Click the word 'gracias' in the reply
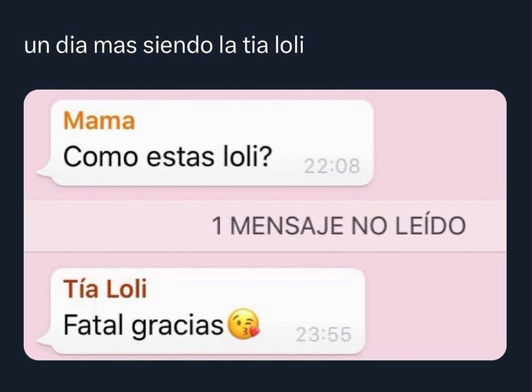The height and width of the screenshot is (392, 532). click(178, 327)
